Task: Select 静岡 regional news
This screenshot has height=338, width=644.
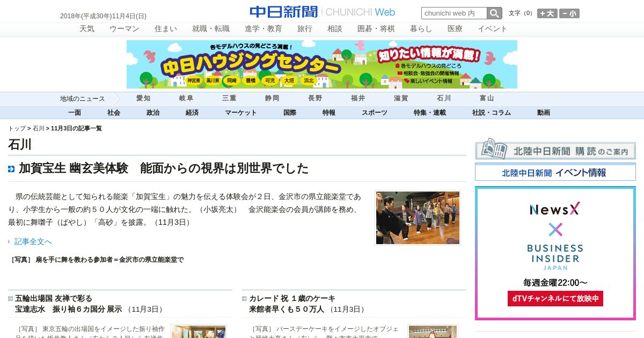Action: click(x=272, y=99)
